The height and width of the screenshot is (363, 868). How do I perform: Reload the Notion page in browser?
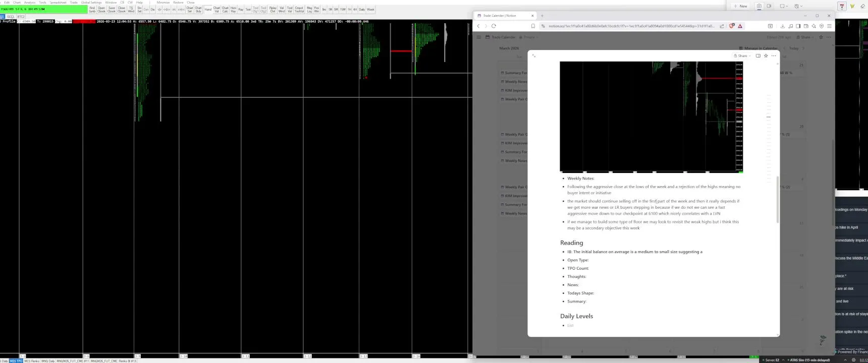click(494, 26)
